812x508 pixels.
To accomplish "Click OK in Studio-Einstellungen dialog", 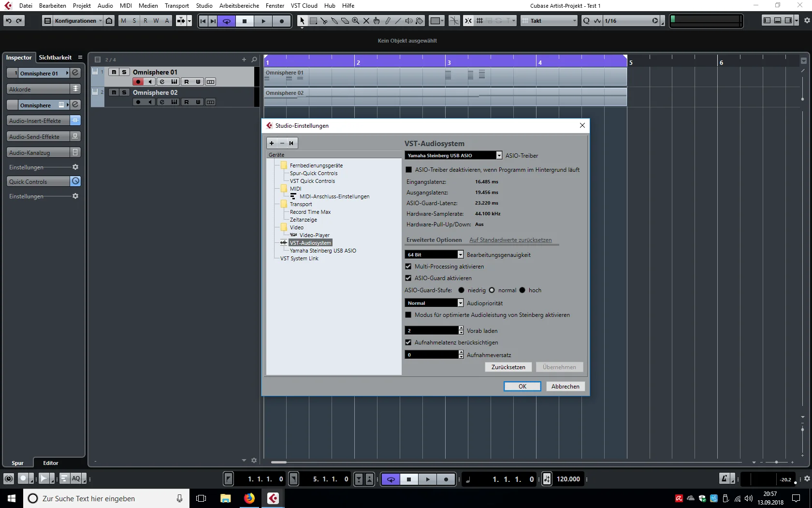I will point(522,387).
